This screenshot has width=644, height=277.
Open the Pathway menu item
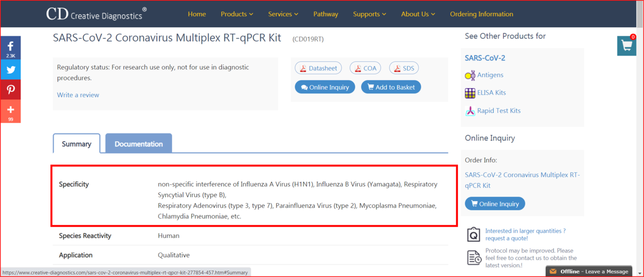[x=326, y=14]
